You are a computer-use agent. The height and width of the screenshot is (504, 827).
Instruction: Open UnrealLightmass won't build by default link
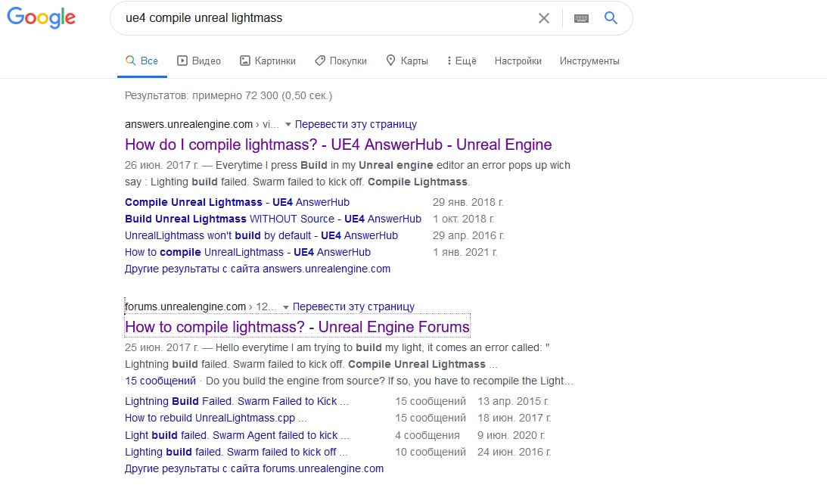[x=261, y=235]
